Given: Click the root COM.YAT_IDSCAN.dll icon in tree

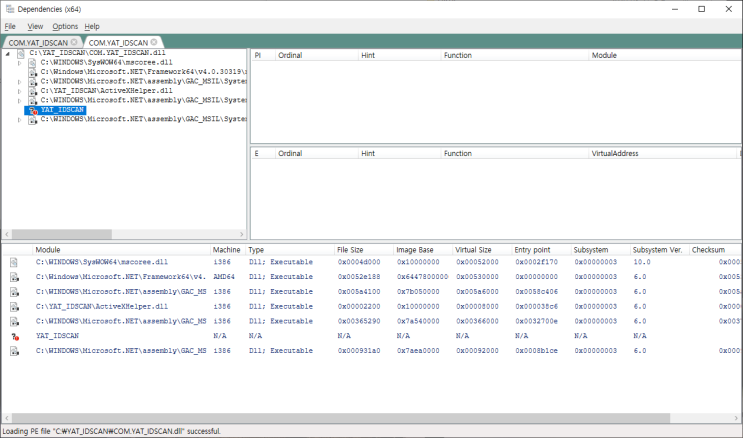Looking at the screenshot, I should pyautogui.click(x=21, y=53).
